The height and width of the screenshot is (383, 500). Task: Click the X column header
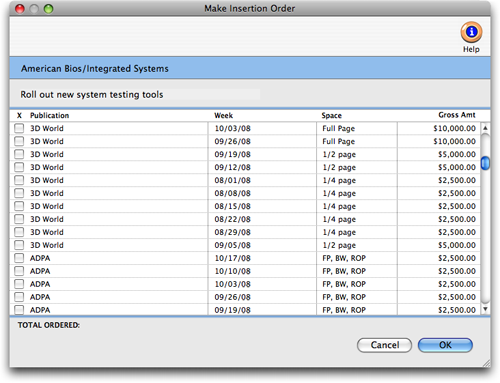[x=19, y=115]
